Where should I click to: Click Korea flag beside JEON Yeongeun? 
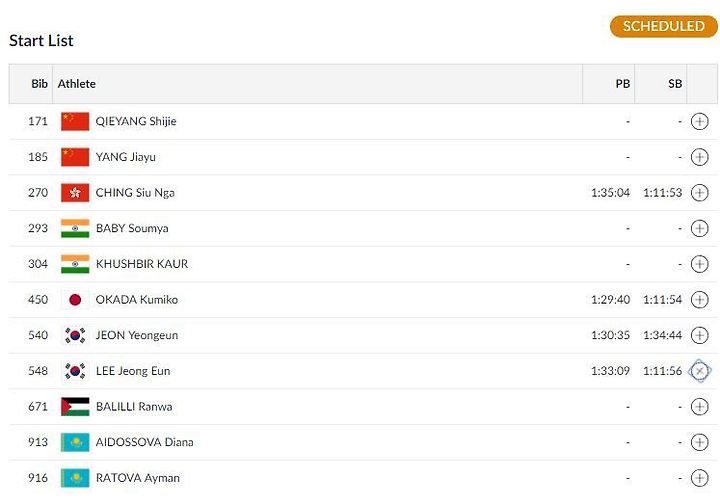tap(75, 335)
